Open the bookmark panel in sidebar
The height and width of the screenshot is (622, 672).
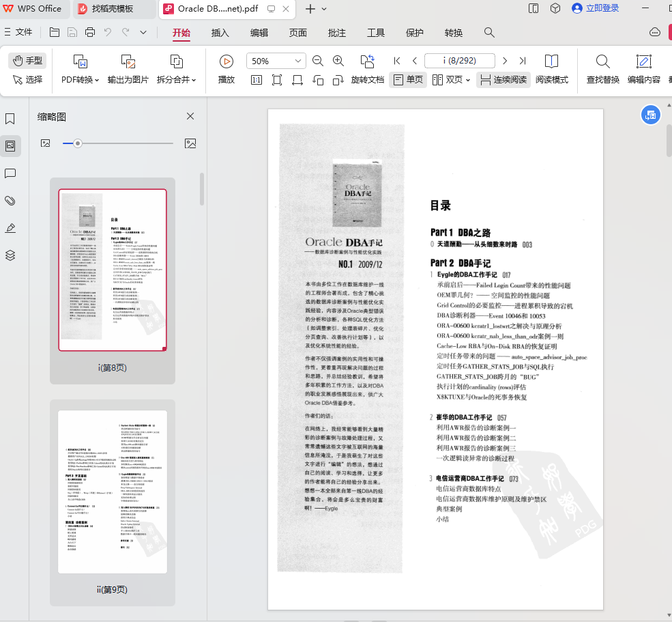pos(10,119)
